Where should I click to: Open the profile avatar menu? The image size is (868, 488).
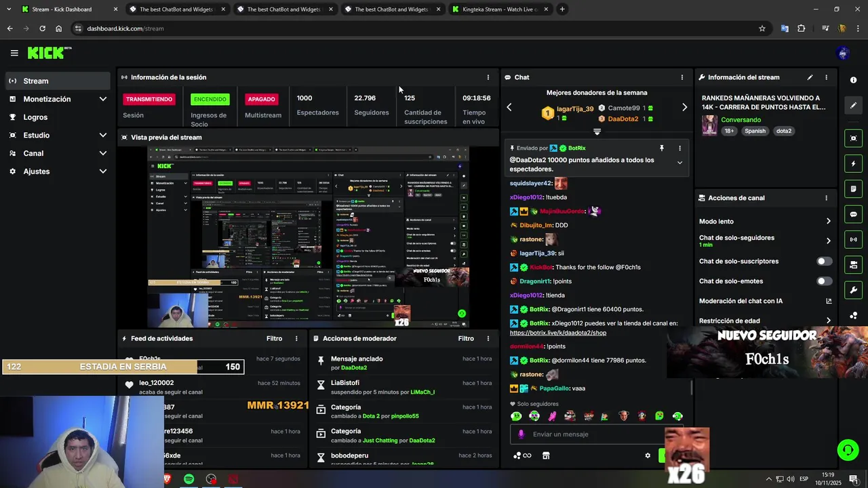(x=843, y=53)
